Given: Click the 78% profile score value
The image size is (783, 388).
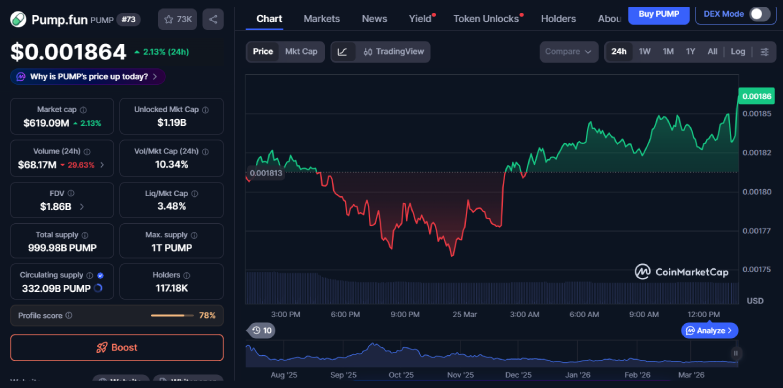Looking at the screenshot, I should tap(207, 316).
